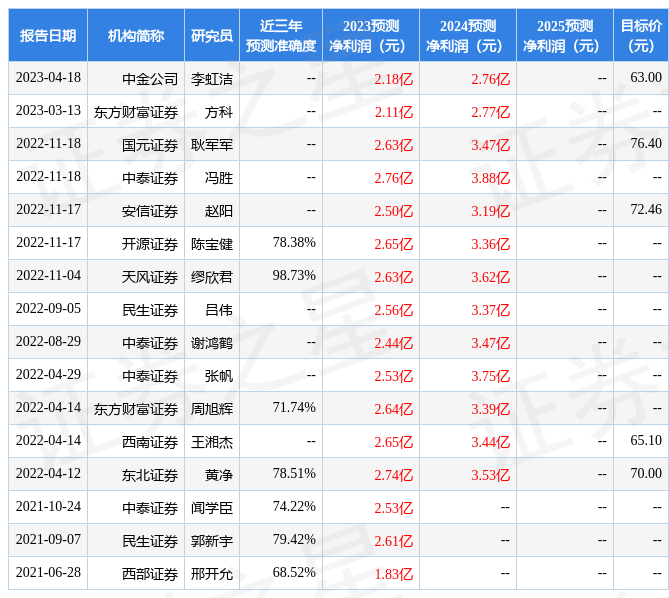
Task: Select the institution 开源证券
Action: point(150,244)
